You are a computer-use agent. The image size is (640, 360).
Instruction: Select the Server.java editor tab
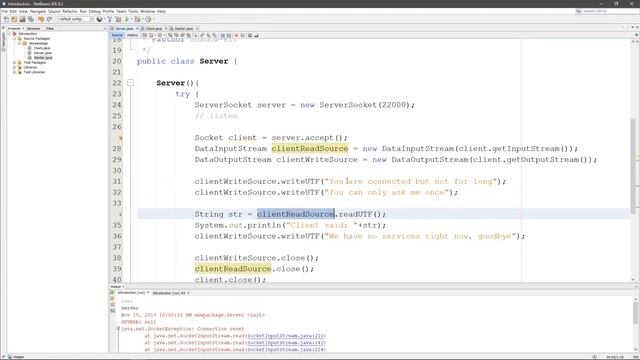click(x=124, y=29)
